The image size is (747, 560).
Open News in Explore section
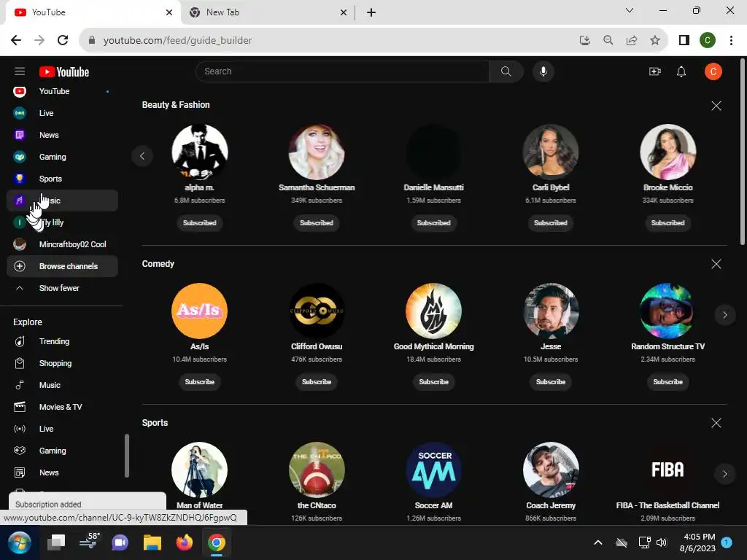point(62,472)
